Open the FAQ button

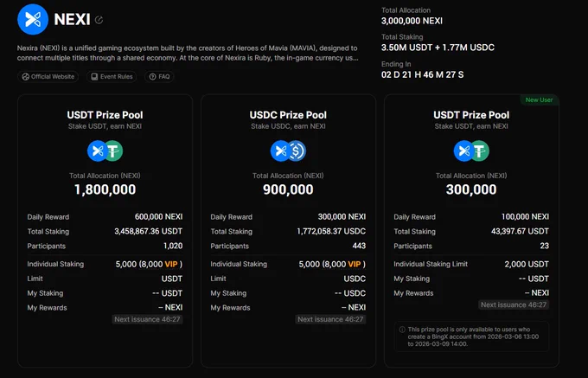(x=159, y=76)
